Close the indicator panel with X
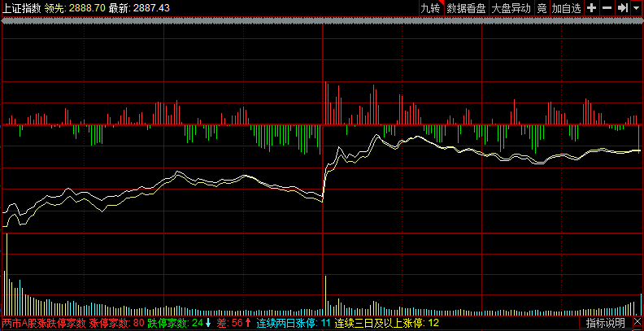Screen dimensions: 644x331 click(637, 323)
